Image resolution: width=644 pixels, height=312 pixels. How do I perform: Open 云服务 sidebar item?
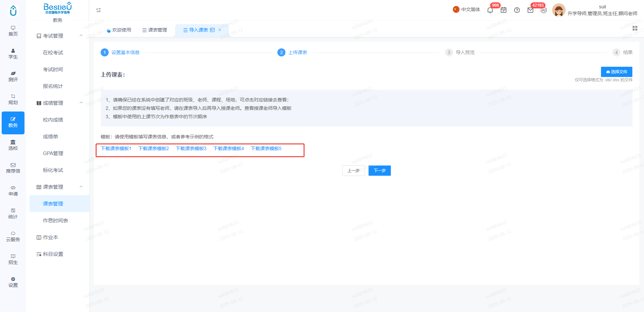pos(13,236)
